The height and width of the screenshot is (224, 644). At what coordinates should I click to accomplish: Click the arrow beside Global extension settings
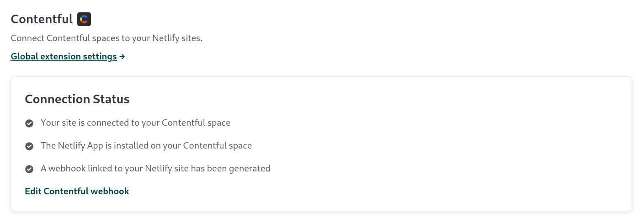point(122,57)
